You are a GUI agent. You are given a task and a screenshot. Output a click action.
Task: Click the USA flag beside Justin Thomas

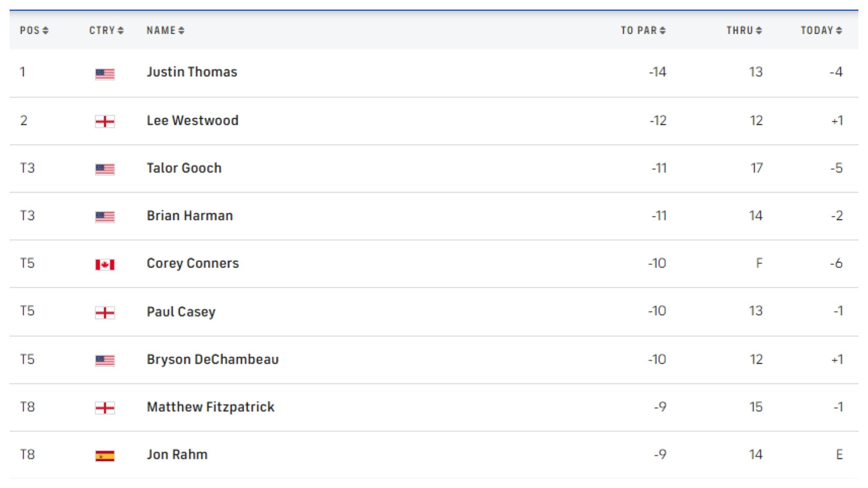point(105,74)
